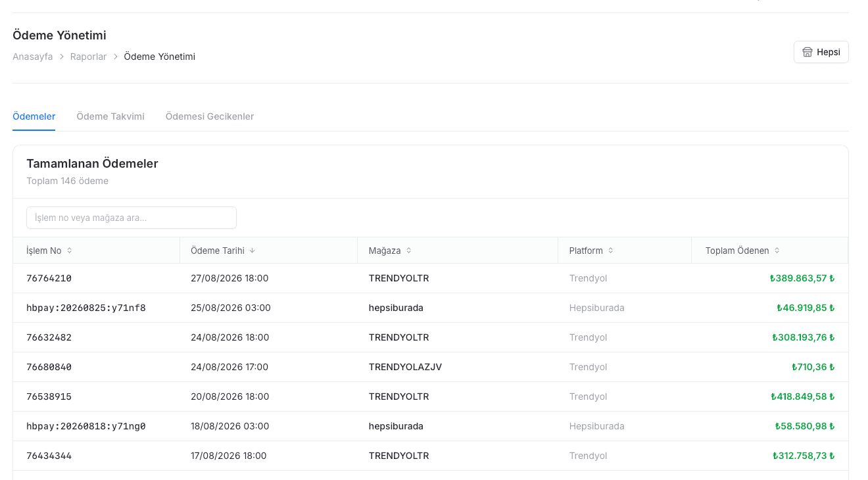Viewport: 868px width, 480px height.
Task: Open the Ödemesi Gecikenler tab
Action: tap(210, 116)
